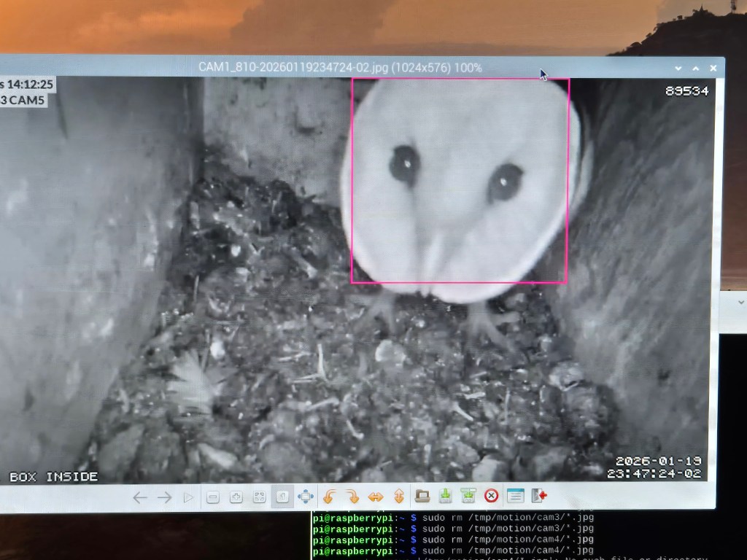The width and height of the screenshot is (747, 560).
Task: Switch to full screen mode
Action: point(306,497)
